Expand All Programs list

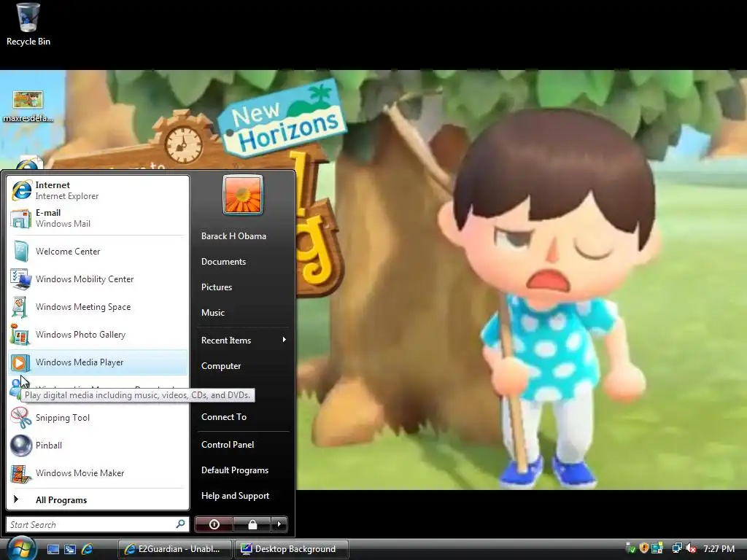coord(98,500)
